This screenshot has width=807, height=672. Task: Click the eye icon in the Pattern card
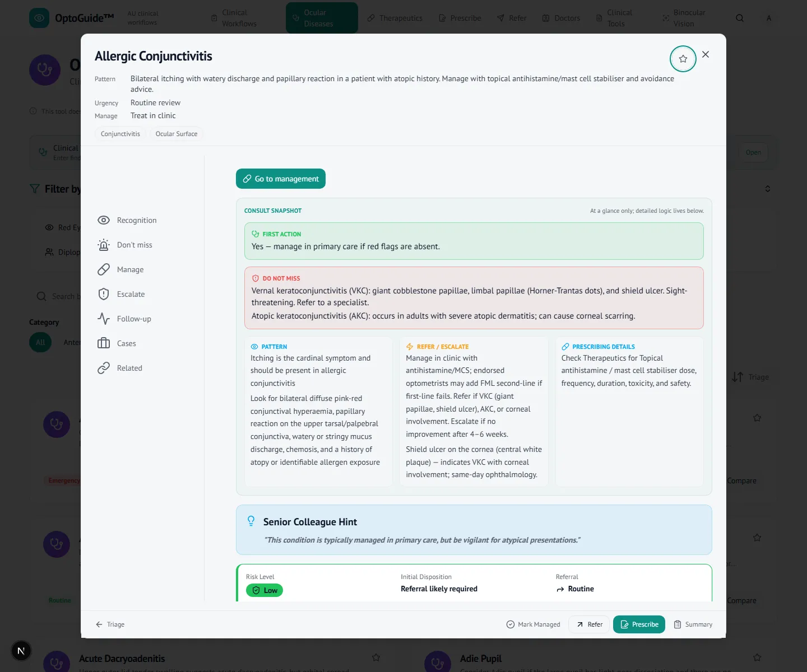coord(254,347)
